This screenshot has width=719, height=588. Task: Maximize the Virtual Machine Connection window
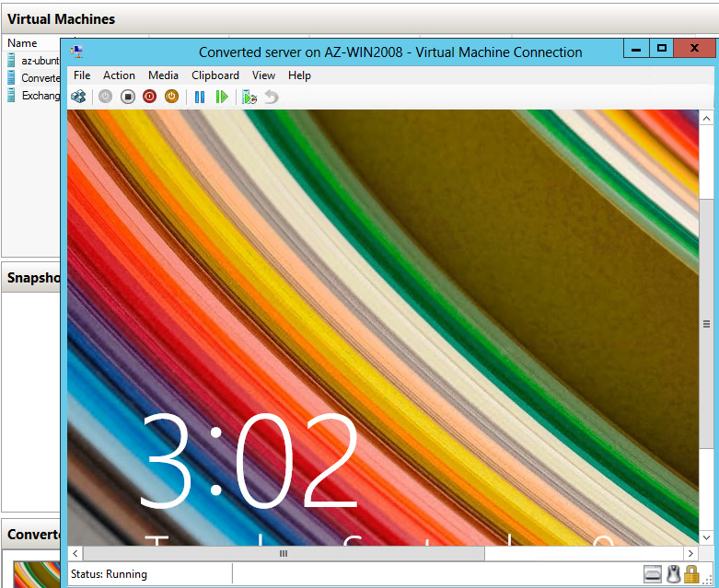[x=661, y=48]
